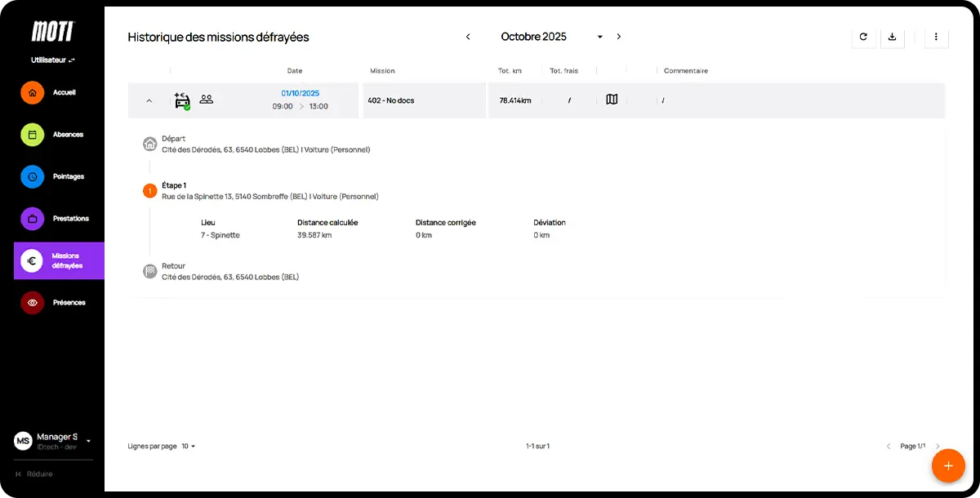The width and height of the screenshot is (980, 498).
Task: Click the passengers icon on the mission row
Action: click(206, 99)
